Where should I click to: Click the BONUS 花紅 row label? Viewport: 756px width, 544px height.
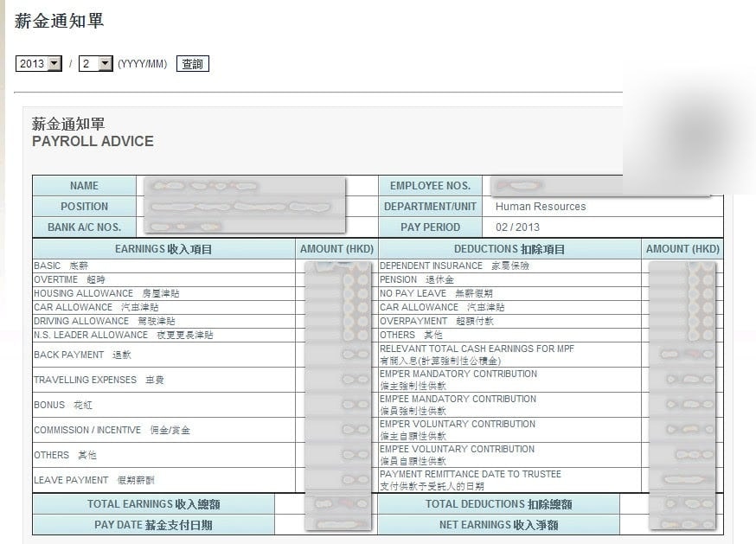[62, 405]
